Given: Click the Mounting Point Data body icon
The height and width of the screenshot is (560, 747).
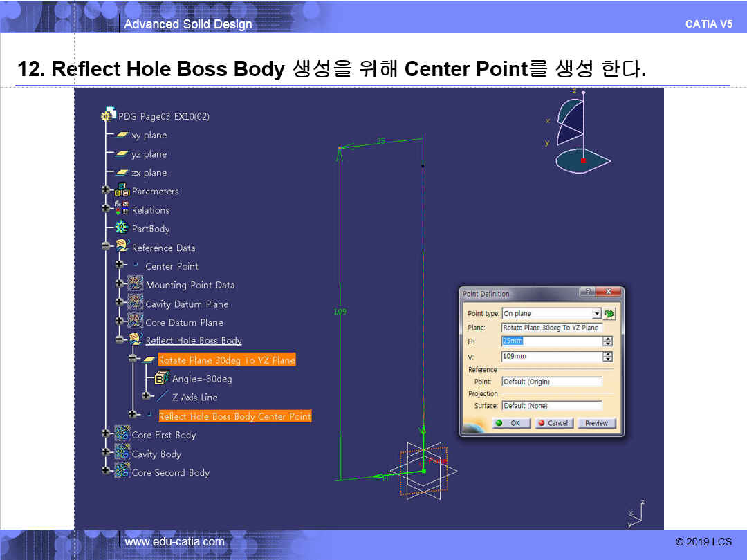Looking at the screenshot, I should click(136, 284).
